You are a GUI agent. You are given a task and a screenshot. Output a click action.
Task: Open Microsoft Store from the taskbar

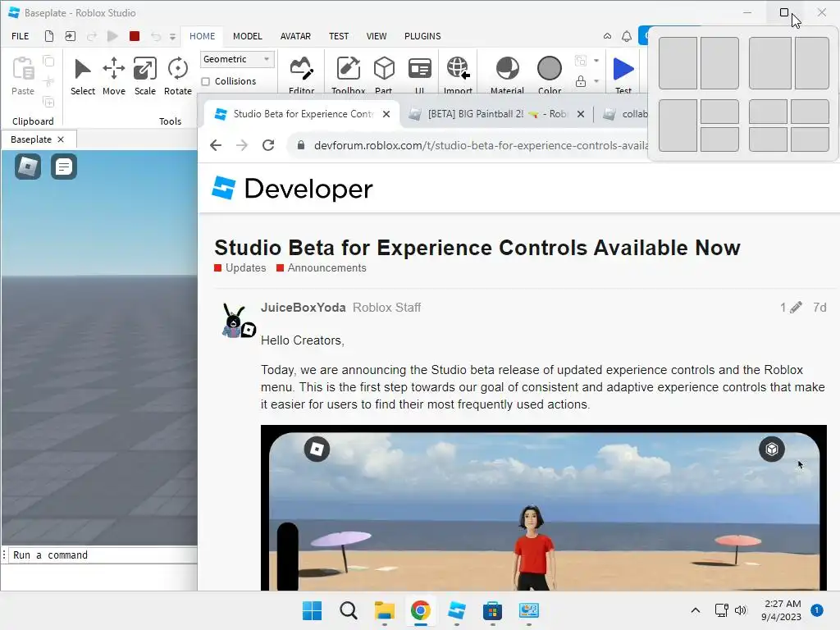coord(492,610)
